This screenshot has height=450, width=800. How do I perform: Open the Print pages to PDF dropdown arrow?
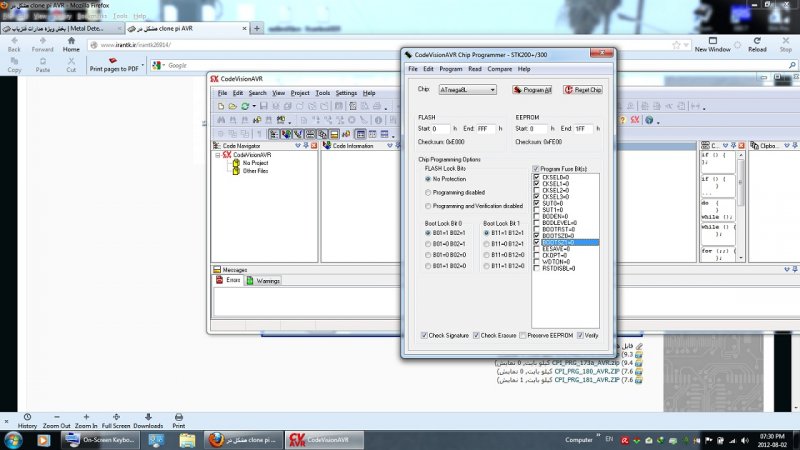pos(142,65)
